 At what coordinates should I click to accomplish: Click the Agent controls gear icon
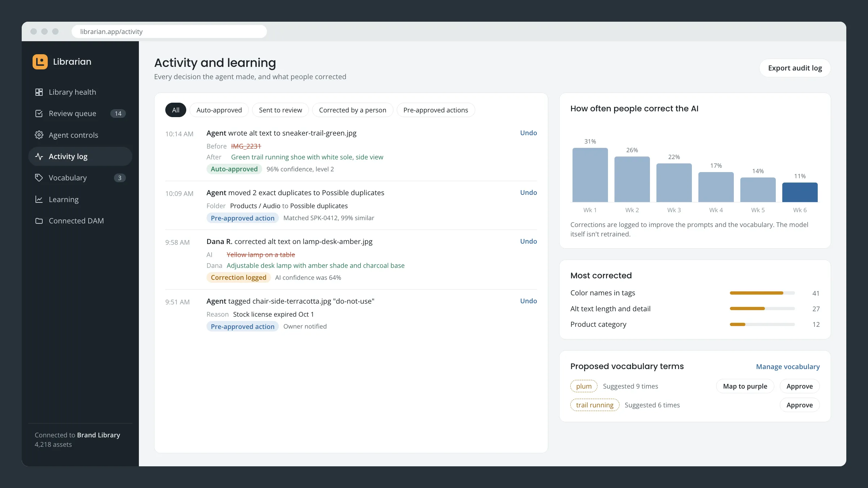click(x=39, y=135)
